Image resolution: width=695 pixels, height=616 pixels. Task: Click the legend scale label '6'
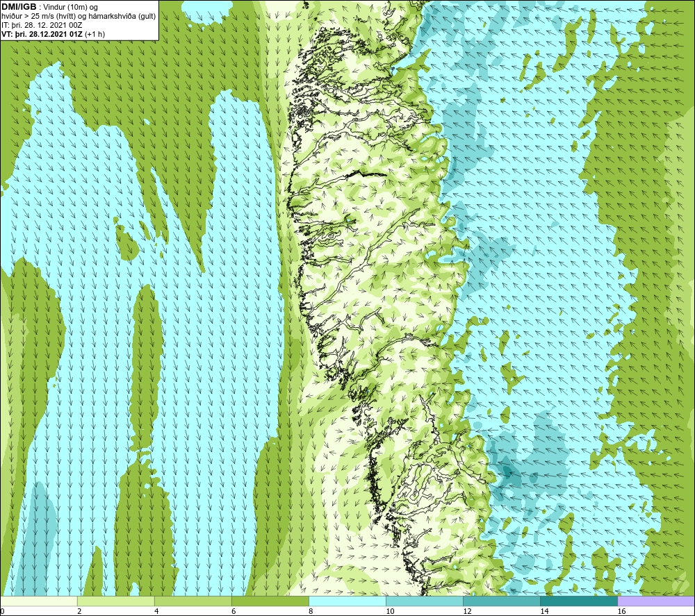click(x=234, y=612)
